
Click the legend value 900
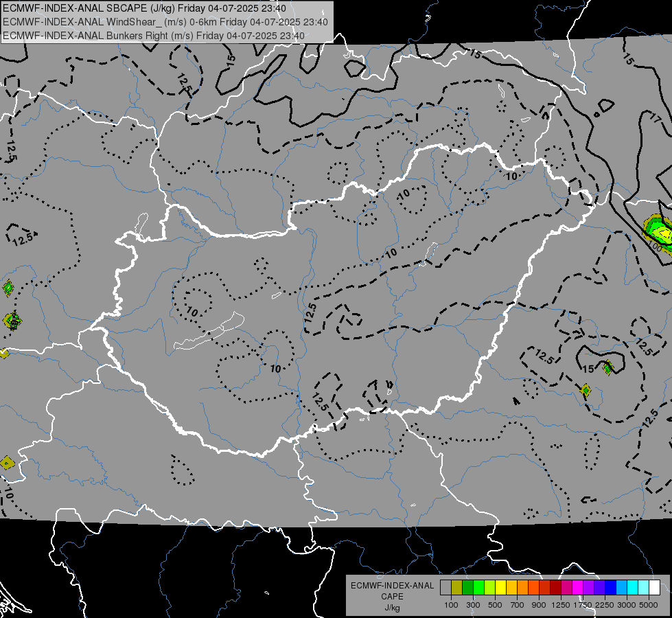(x=539, y=605)
